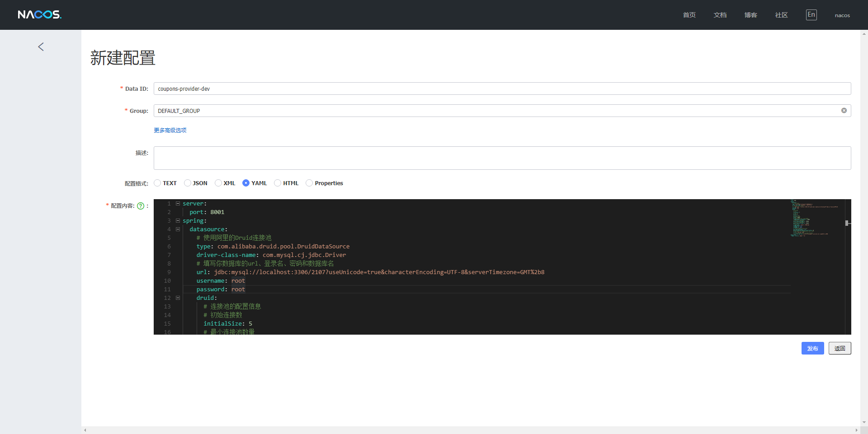
Task: Click the initialSize: 5 line
Action: [x=228, y=324]
